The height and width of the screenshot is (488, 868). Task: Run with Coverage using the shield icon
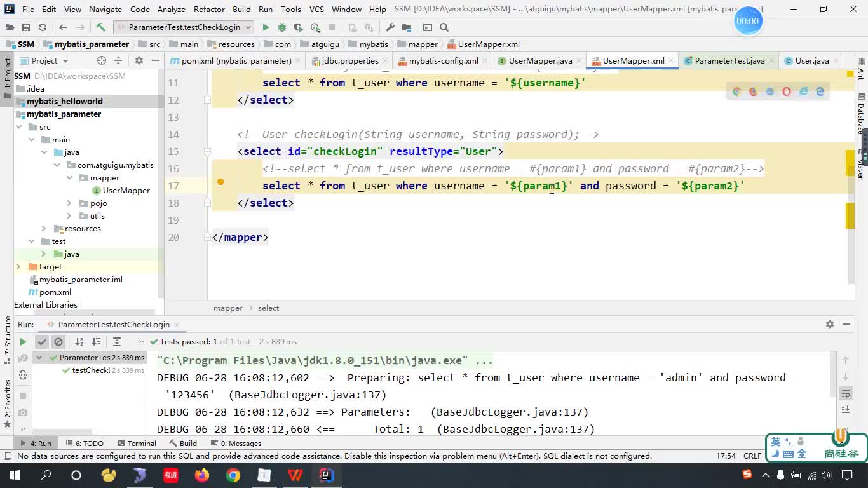click(x=299, y=27)
